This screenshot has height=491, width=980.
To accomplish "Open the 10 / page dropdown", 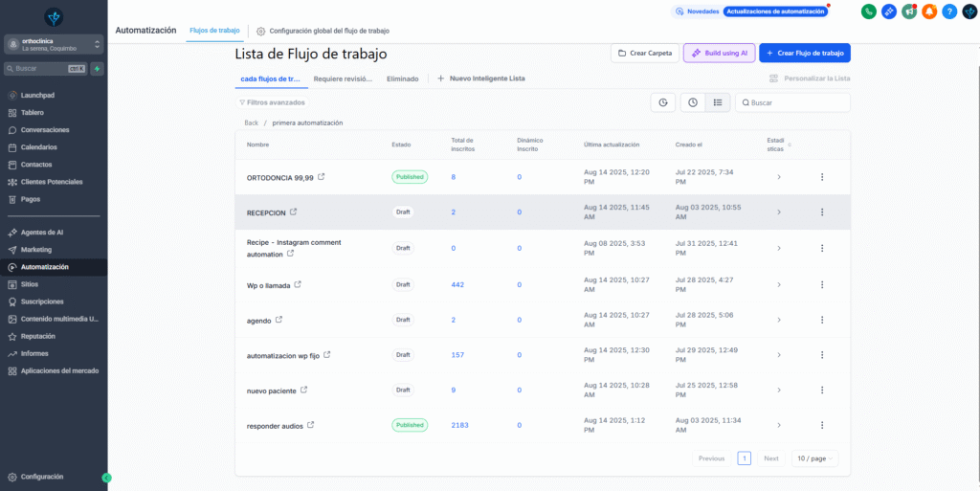I will coord(814,458).
